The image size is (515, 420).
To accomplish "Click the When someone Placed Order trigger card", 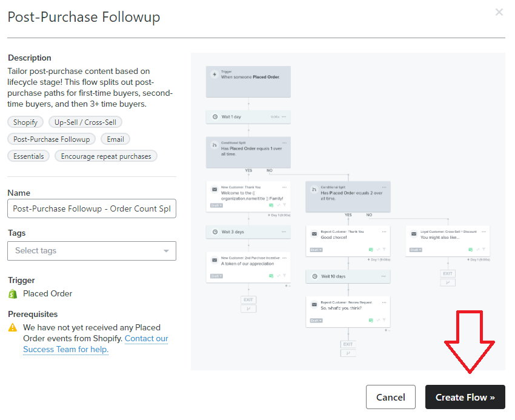I will [248, 81].
